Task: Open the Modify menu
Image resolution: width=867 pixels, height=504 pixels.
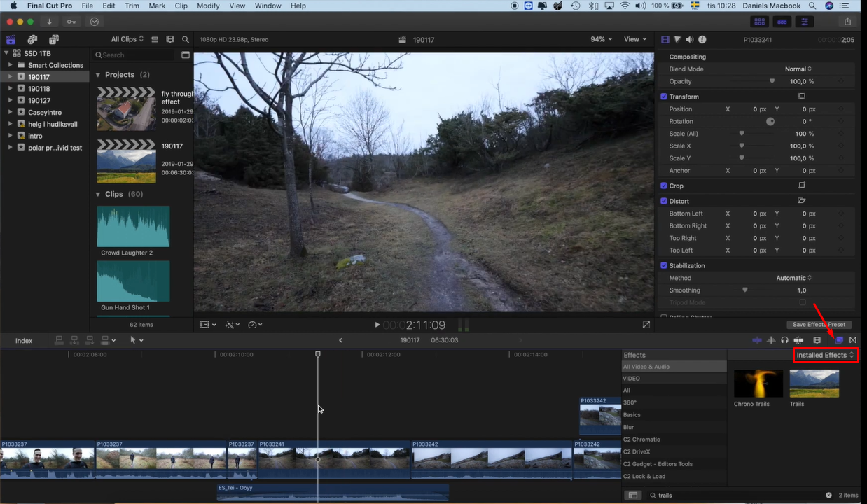Action: 208,6
